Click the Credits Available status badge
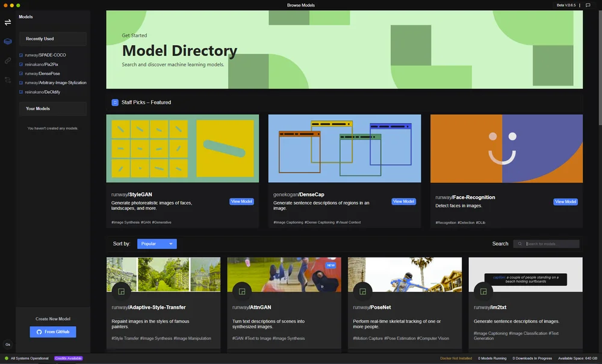The image size is (602, 364). point(69,358)
